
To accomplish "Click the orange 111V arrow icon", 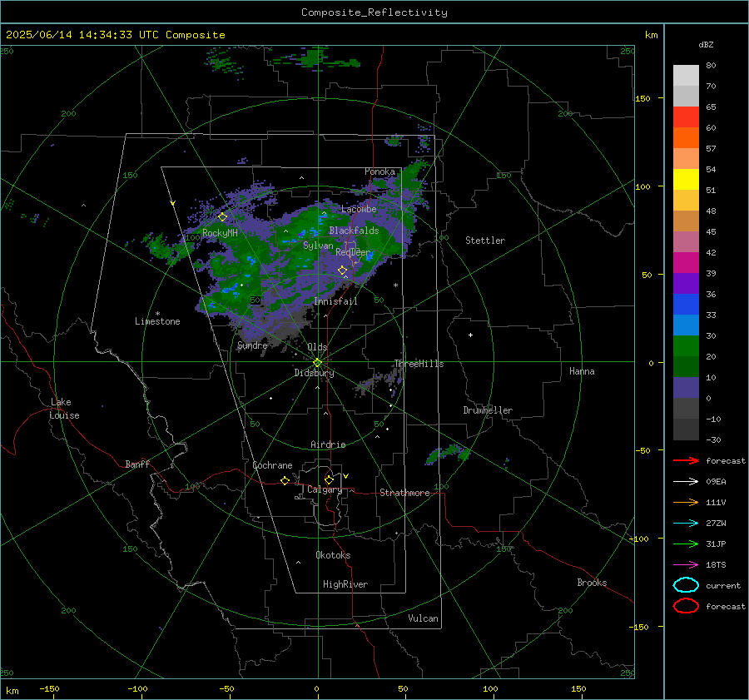I will pyautogui.click(x=686, y=502).
